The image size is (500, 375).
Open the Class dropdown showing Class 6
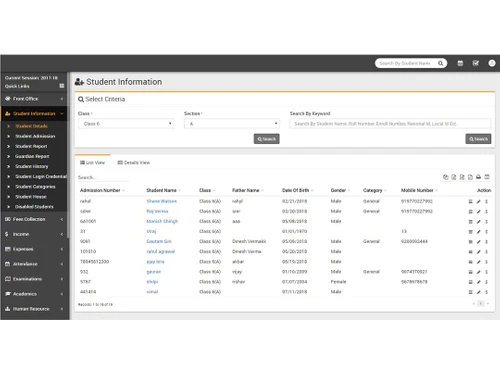pos(126,124)
